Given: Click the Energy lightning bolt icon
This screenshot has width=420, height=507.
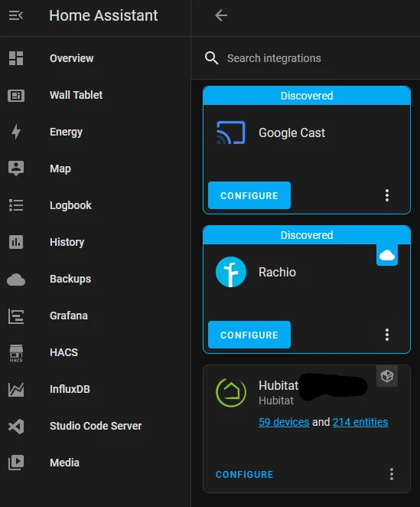Looking at the screenshot, I should click(16, 132).
